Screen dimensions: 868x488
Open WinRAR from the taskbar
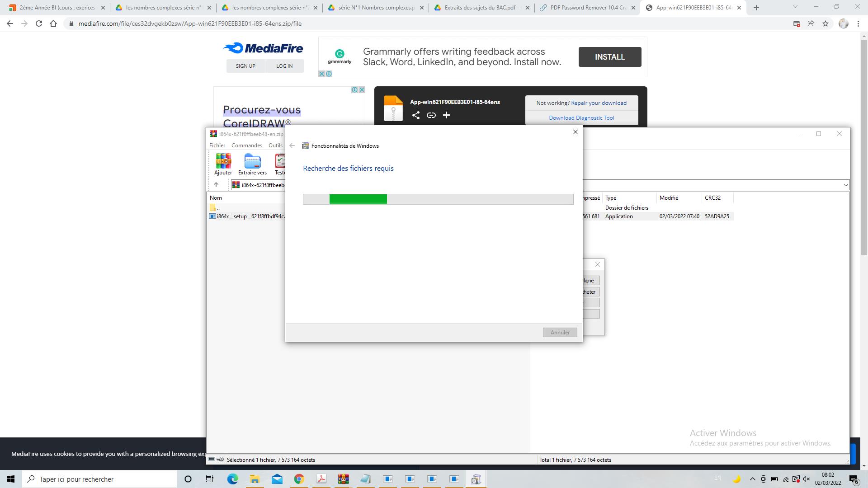coord(344,479)
